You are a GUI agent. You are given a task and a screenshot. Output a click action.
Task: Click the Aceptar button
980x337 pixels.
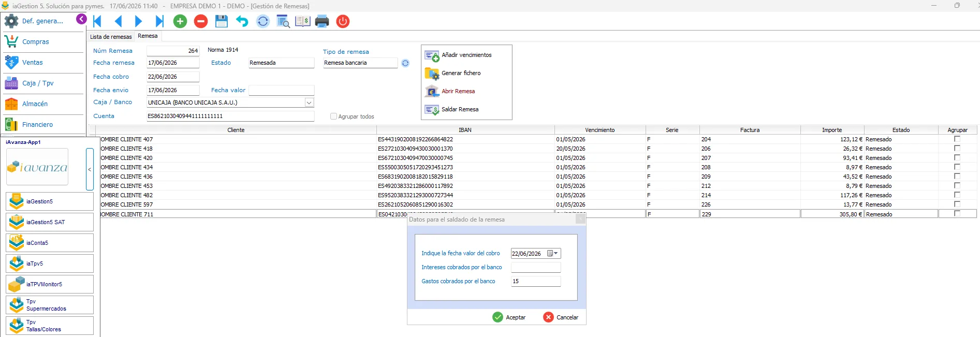click(509, 317)
